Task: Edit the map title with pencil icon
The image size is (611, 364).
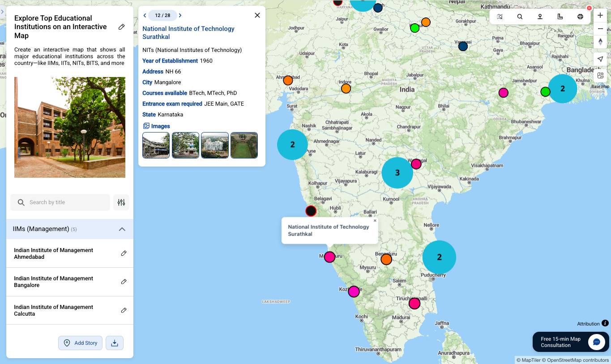Action: 121,27
